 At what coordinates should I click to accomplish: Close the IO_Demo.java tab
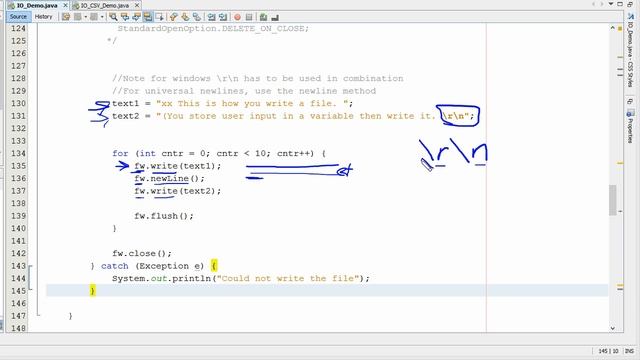pyautogui.click(x=65, y=5)
